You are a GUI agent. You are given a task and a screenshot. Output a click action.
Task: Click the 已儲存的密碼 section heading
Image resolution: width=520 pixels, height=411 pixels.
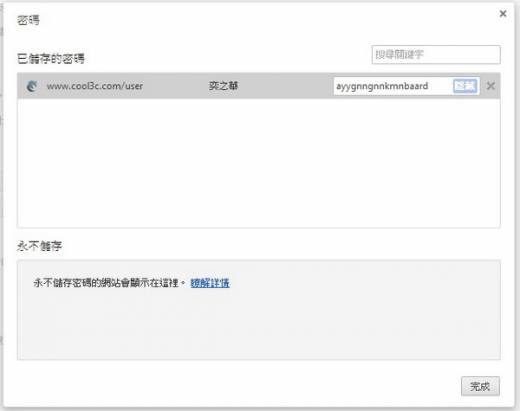(51, 59)
